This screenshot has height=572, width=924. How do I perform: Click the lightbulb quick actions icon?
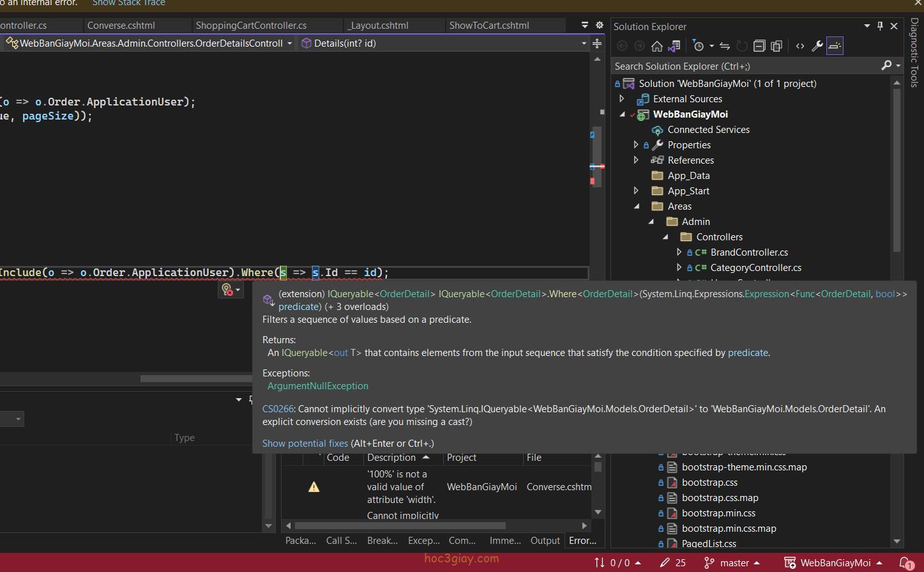tap(227, 290)
